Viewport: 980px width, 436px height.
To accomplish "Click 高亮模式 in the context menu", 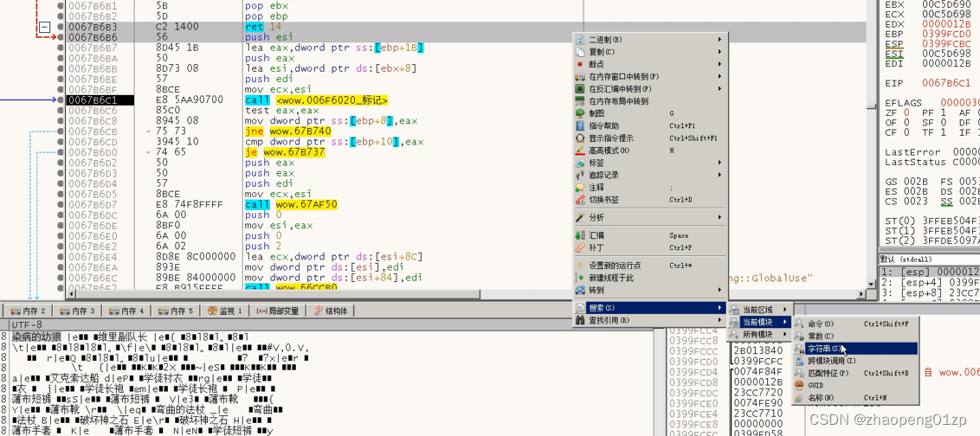I will (x=651, y=151).
